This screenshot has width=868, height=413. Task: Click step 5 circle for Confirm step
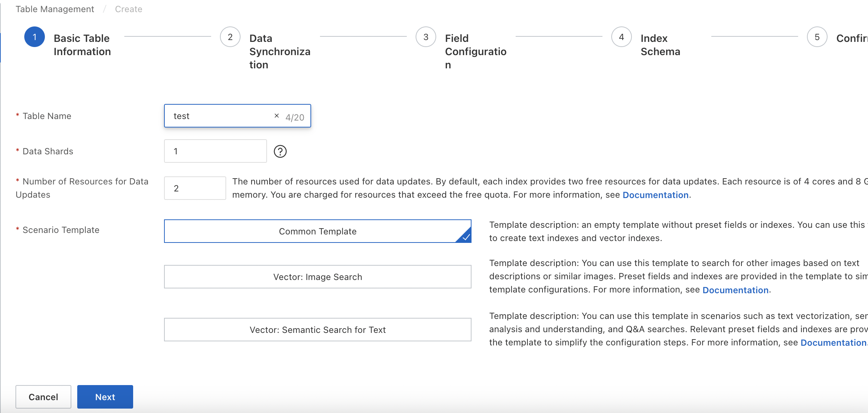817,37
